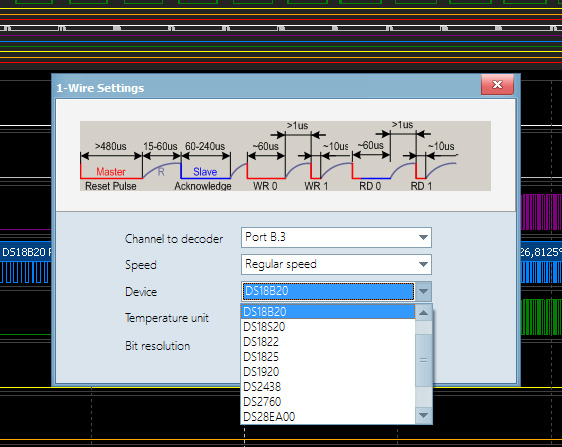
Task: Click the Speed label
Action: (141, 265)
